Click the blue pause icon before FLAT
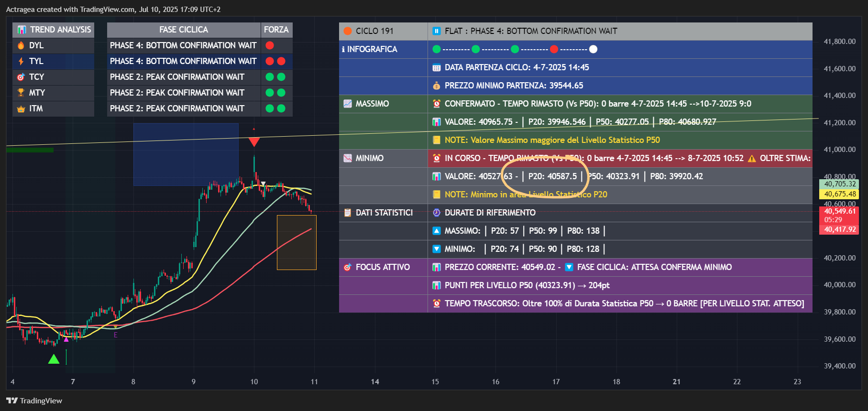The height and width of the screenshot is (411, 868). (x=437, y=31)
